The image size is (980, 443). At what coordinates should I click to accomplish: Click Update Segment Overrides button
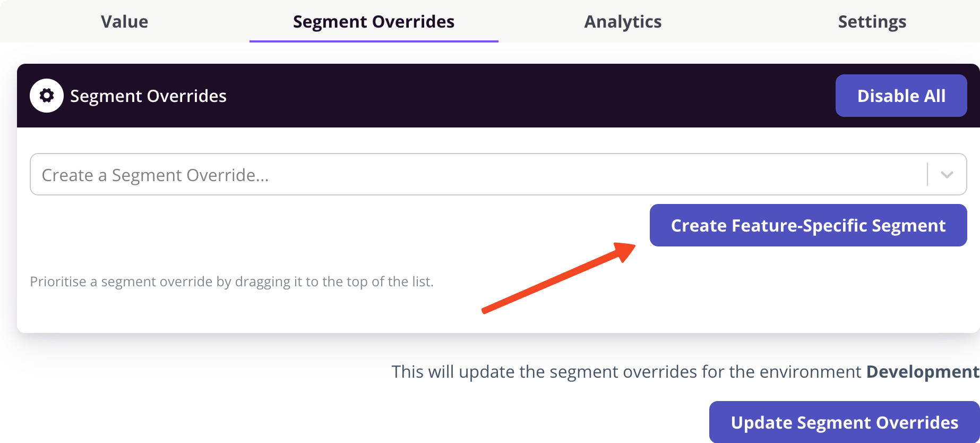844,422
